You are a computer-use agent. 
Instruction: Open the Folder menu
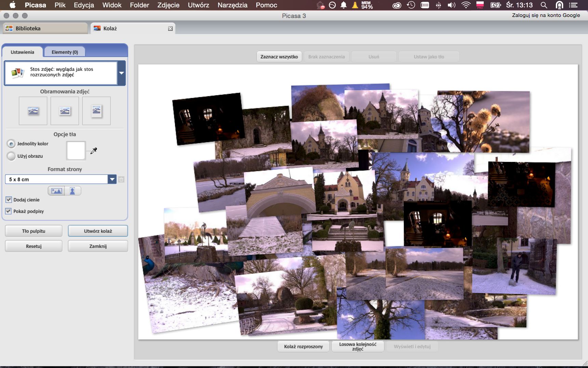click(x=139, y=5)
